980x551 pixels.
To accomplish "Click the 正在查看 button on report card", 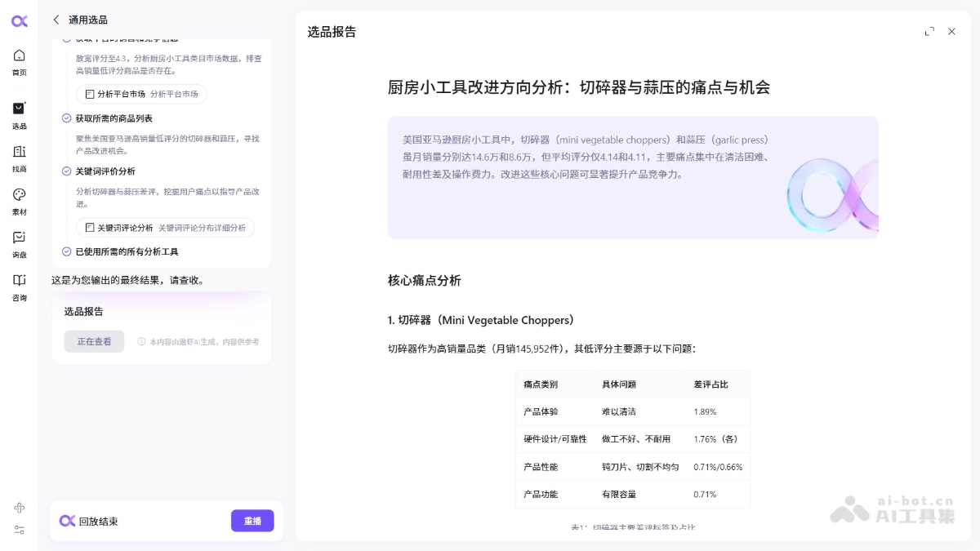I will [94, 342].
